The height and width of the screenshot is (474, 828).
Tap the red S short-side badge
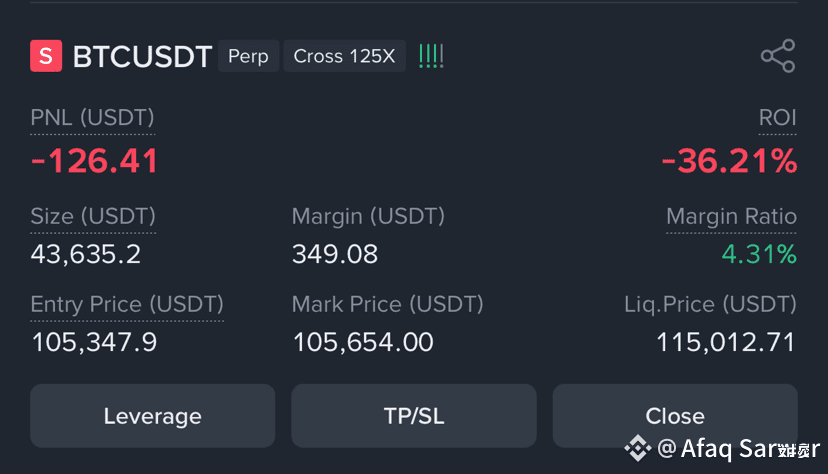coord(46,55)
